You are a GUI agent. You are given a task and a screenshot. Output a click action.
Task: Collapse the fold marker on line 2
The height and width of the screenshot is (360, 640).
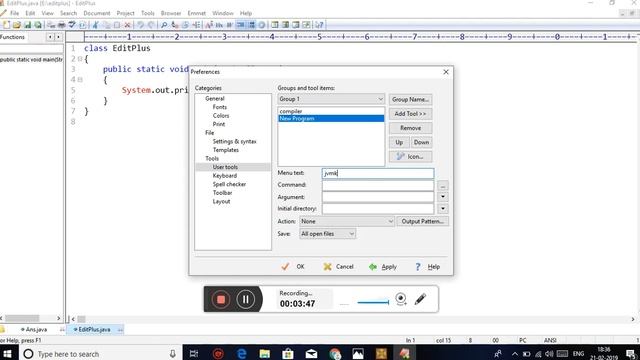click(80, 59)
